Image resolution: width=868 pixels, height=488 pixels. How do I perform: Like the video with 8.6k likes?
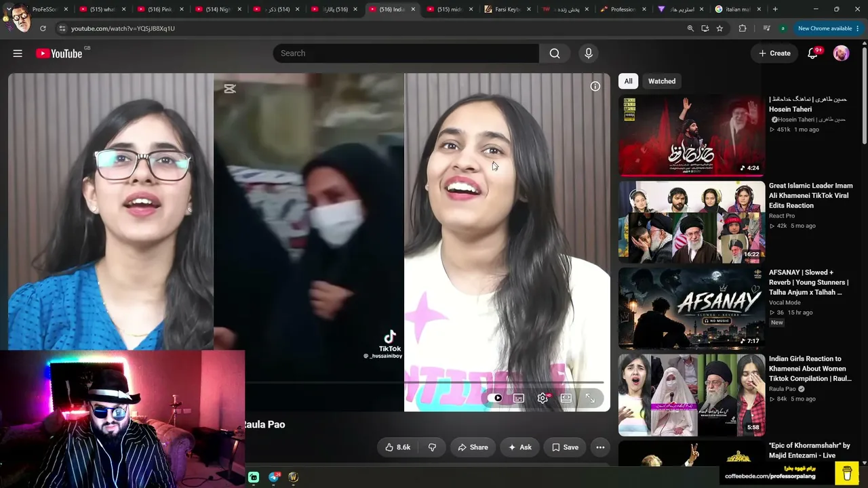coord(398,447)
